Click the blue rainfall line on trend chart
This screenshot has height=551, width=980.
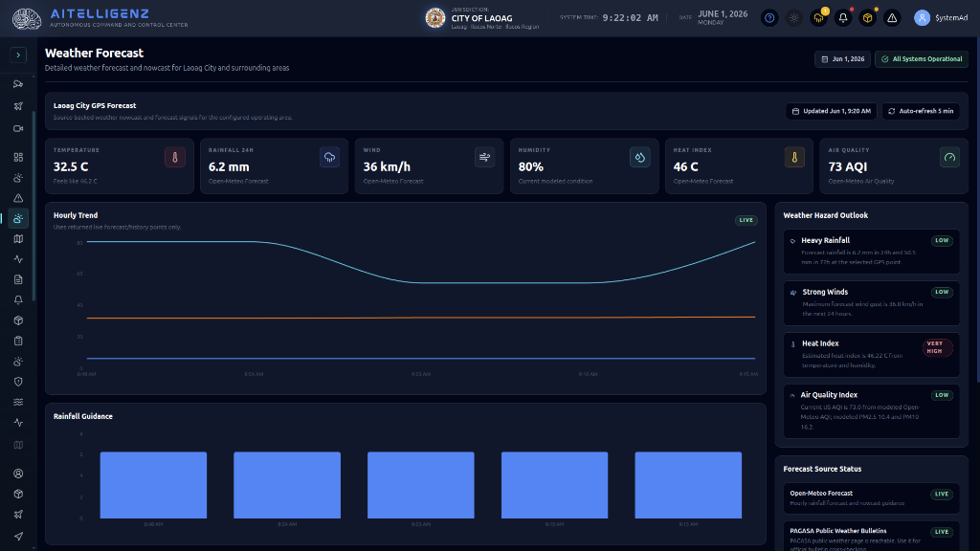point(421,358)
